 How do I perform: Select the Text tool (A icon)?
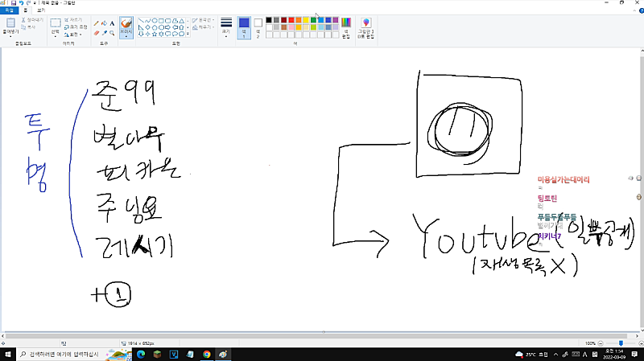[x=112, y=23]
